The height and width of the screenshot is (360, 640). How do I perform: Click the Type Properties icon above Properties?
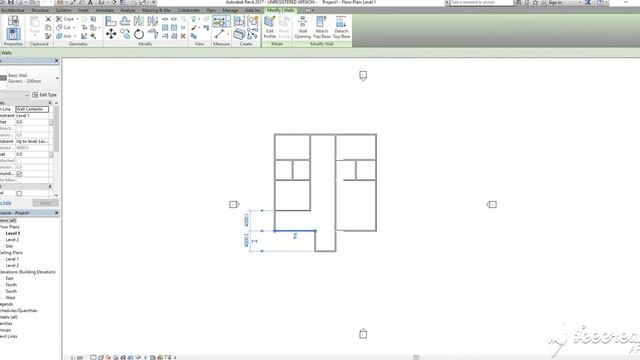(x=13, y=21)
